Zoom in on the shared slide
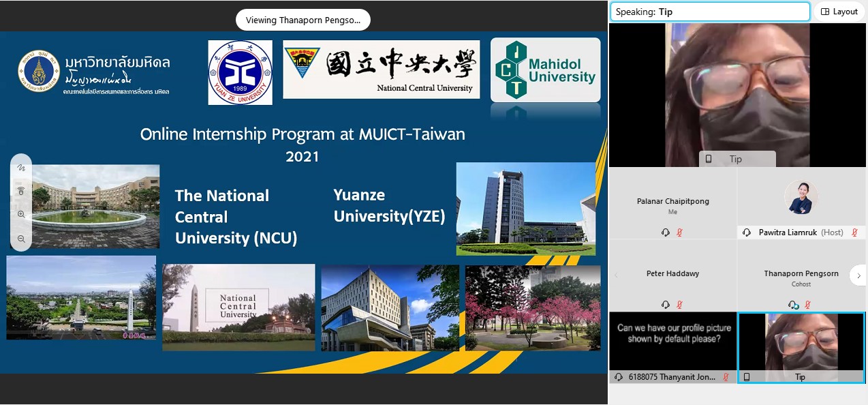This screenshot has width=868, height=405. point(21,214)
